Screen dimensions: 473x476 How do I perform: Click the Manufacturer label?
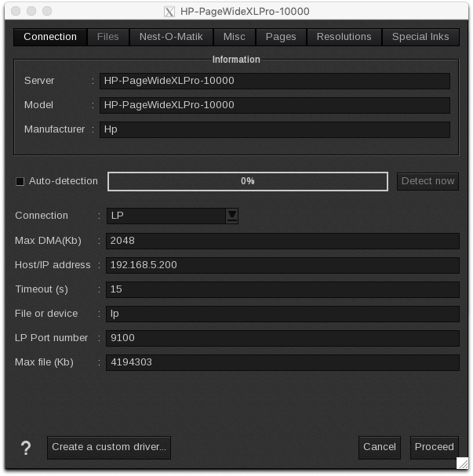pyautogui.click(x=55, y=129)
